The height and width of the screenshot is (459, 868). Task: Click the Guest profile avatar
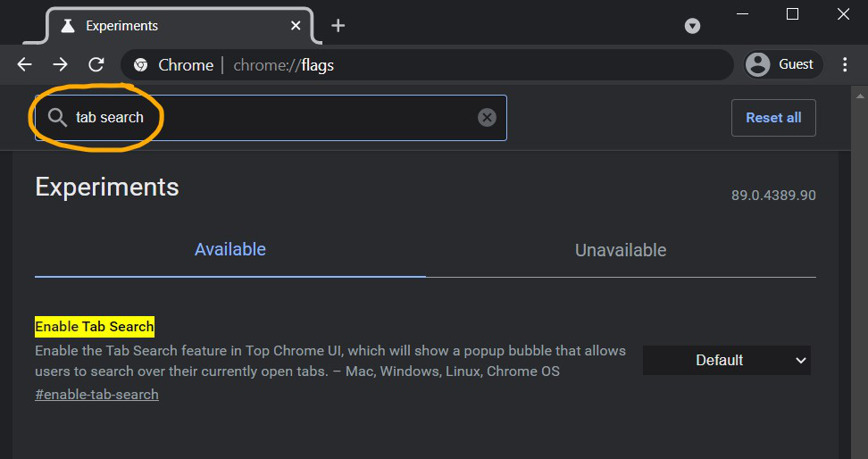coord(758,64)
